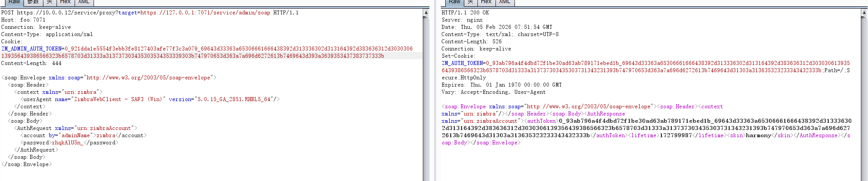View the response XML tab
This screenshot has height=181, width=868.
(x=505, y=2)
